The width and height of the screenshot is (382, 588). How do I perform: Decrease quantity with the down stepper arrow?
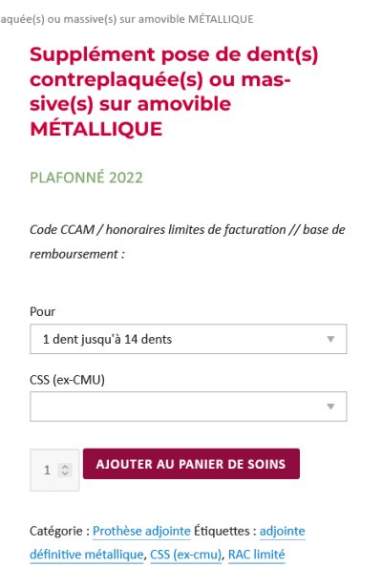point(65,473)
